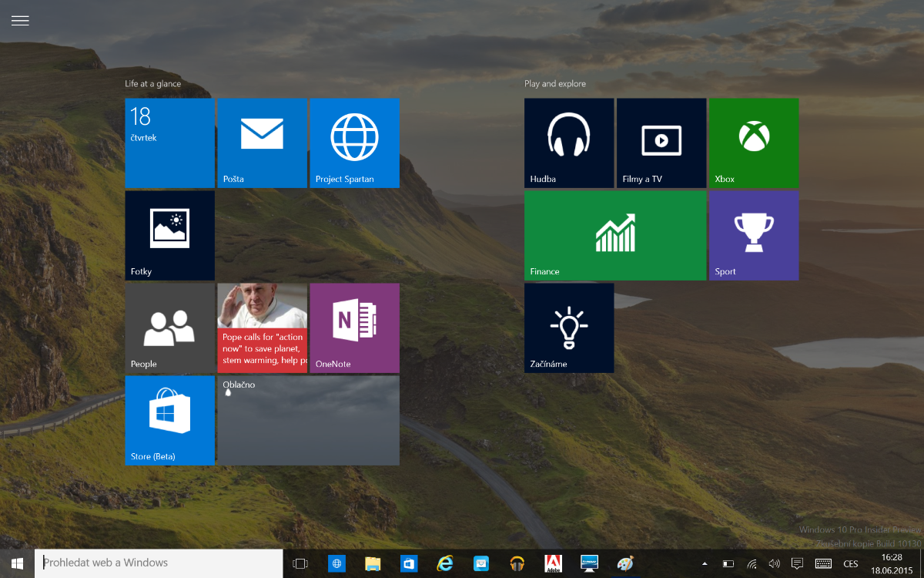Image resolution: width=924 pixels, height=578 pixels.
Task: Open the Pošta mail tile
Action: [262, 143]
